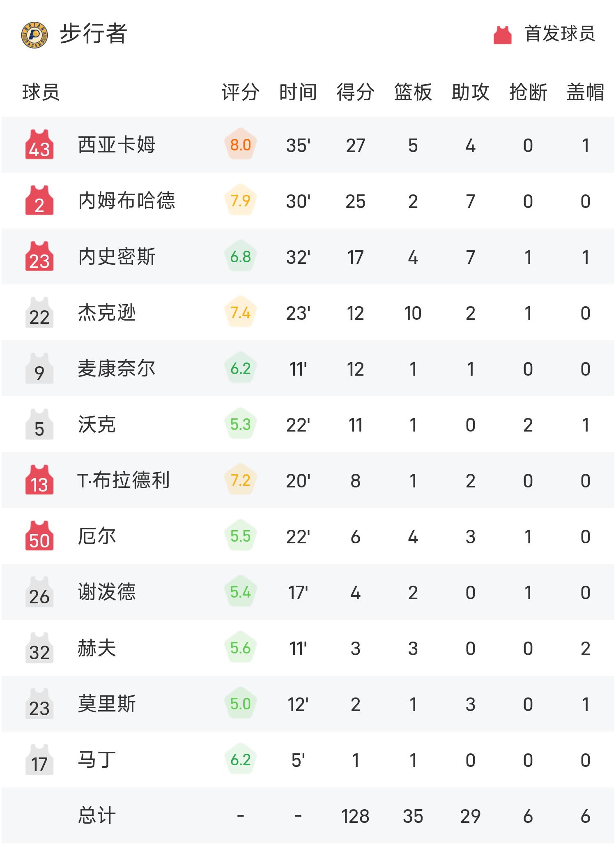Click the 助攻 column header
This screenshot has height=845, width=616.
[x=470, y=92]
